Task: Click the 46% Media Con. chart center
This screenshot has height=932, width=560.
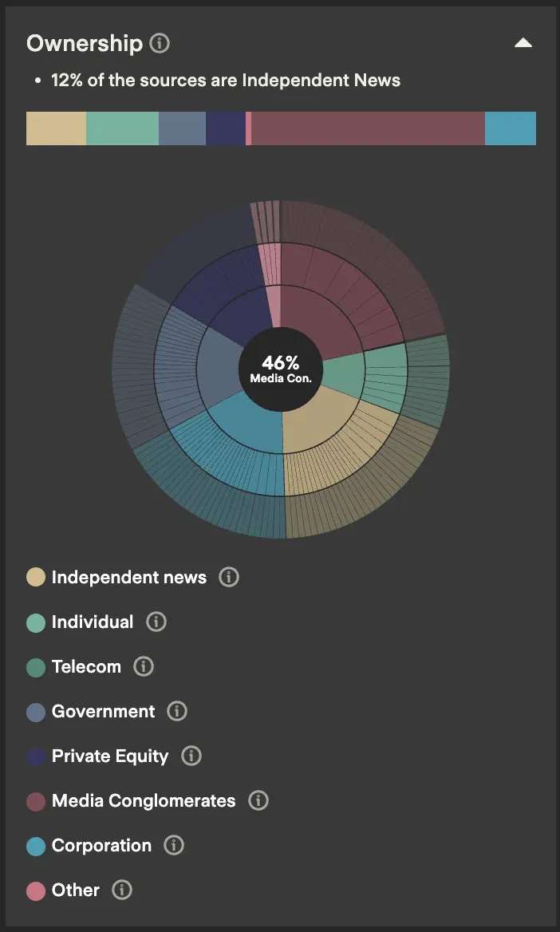Action: coord(281,369)
